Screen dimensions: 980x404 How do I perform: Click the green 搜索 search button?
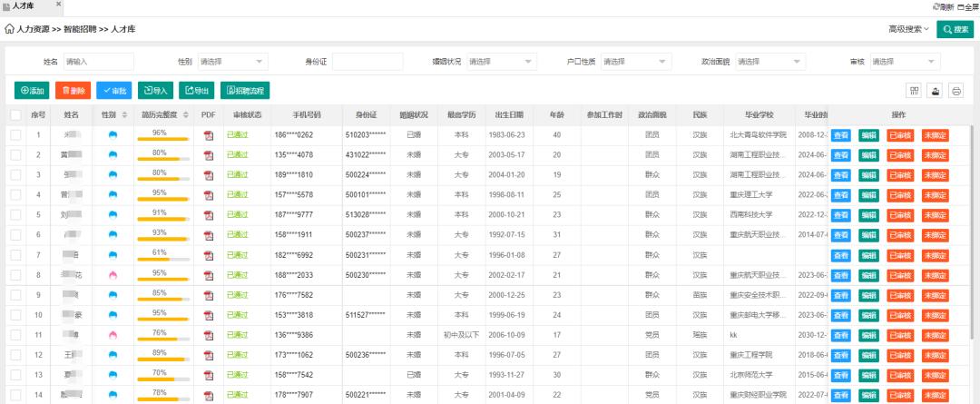click(x=955, y=29)
